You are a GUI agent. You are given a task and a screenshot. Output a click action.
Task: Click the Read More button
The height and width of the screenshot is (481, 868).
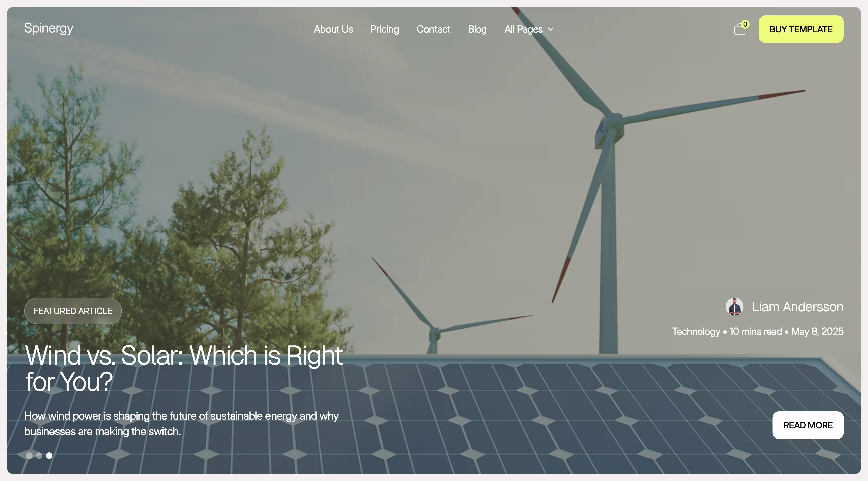tap(808, 425)
